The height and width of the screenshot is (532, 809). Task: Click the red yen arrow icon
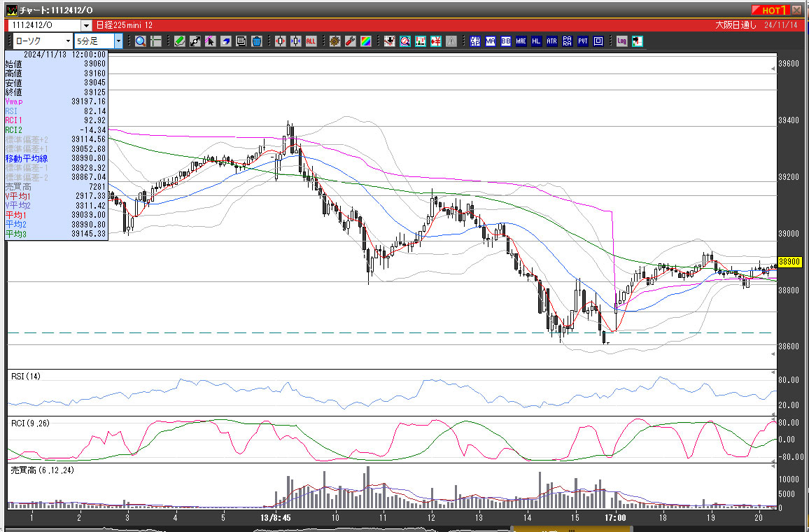[436, 41]
